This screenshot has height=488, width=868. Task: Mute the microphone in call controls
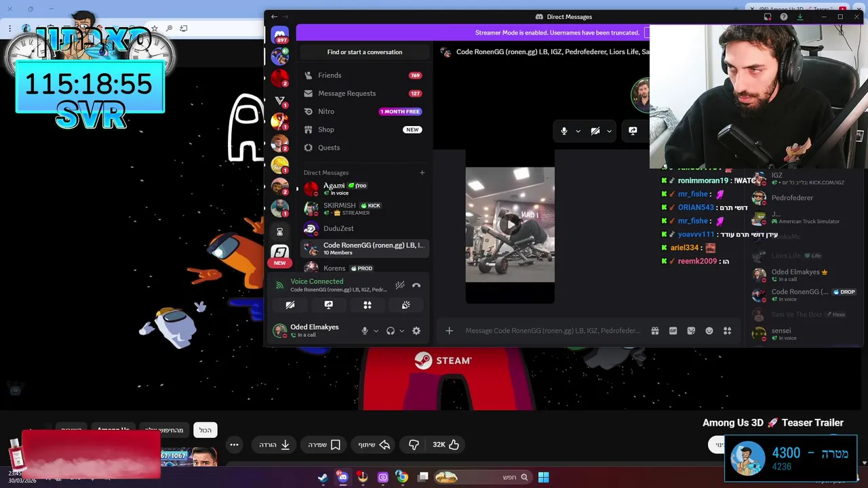coord(564,131)
